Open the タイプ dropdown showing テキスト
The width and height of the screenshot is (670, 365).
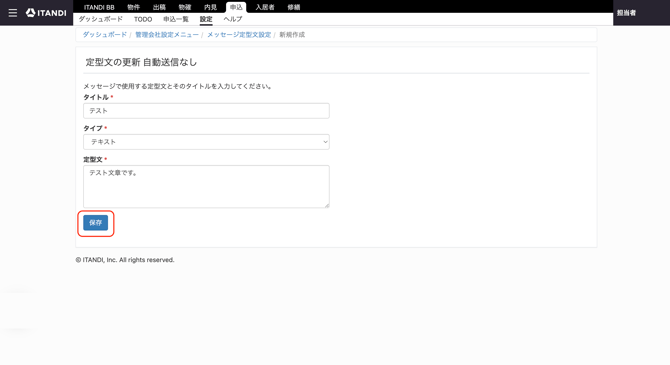point(206,142)
